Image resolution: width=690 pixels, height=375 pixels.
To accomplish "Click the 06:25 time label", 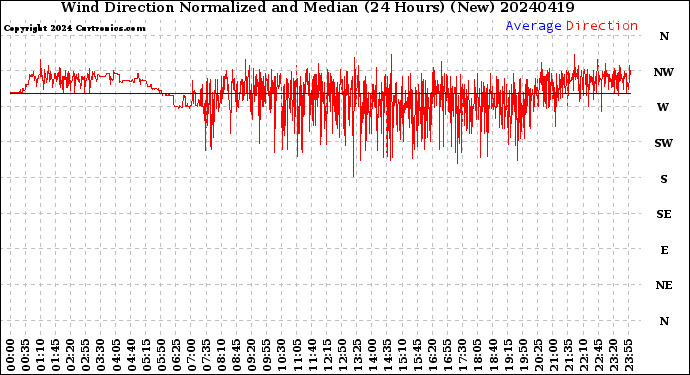I will coord(176,355).
